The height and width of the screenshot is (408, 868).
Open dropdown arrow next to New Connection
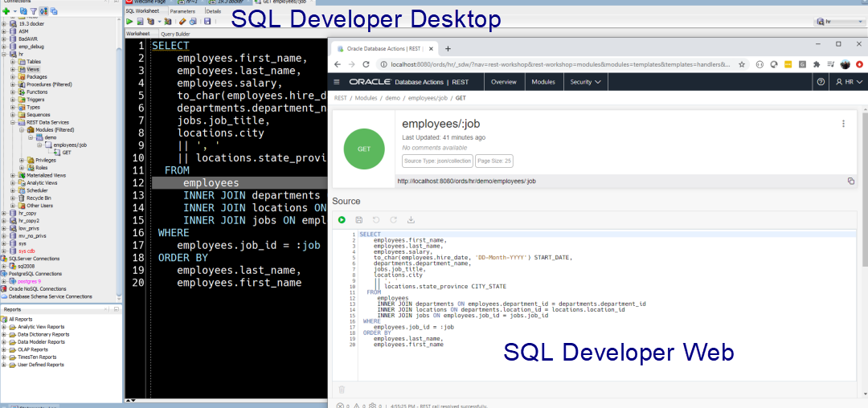click(14, 11)
